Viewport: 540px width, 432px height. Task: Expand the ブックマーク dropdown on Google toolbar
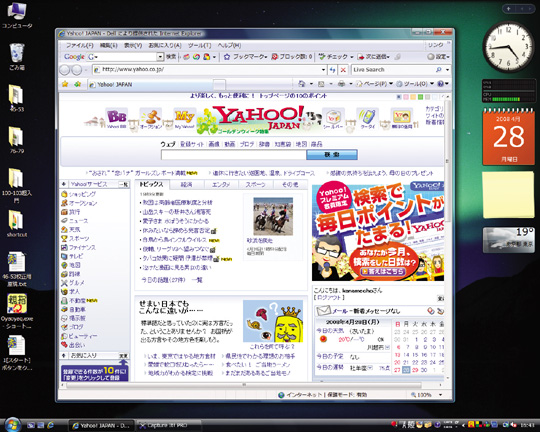pyautogui.click(x=266, y=57)
